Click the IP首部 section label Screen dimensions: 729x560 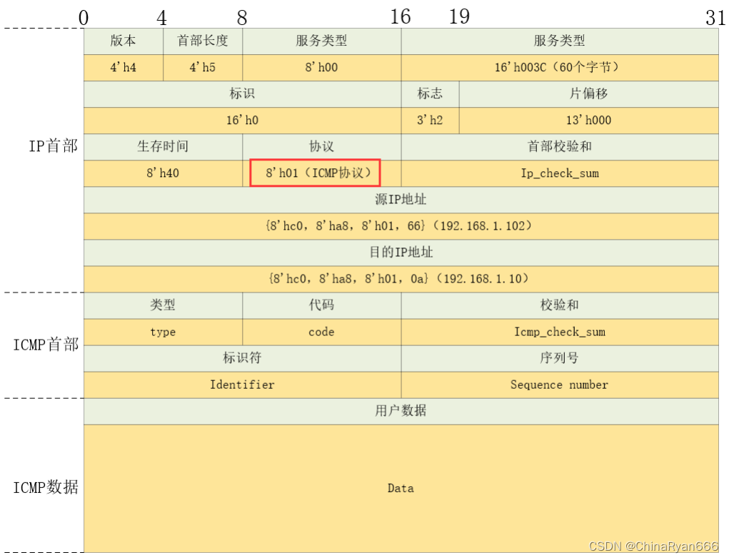point(54,146)
